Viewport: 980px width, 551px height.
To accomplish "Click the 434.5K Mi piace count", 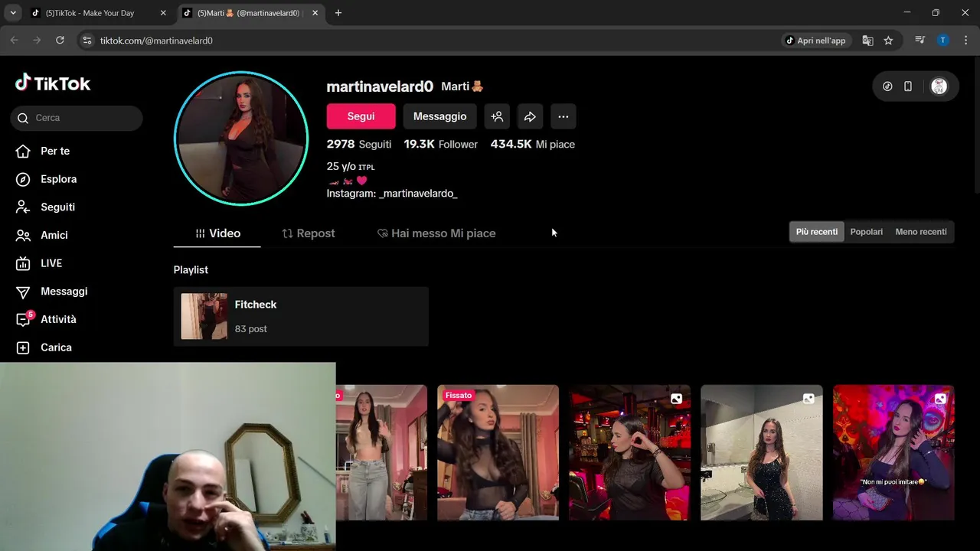I will pos(533,144).
